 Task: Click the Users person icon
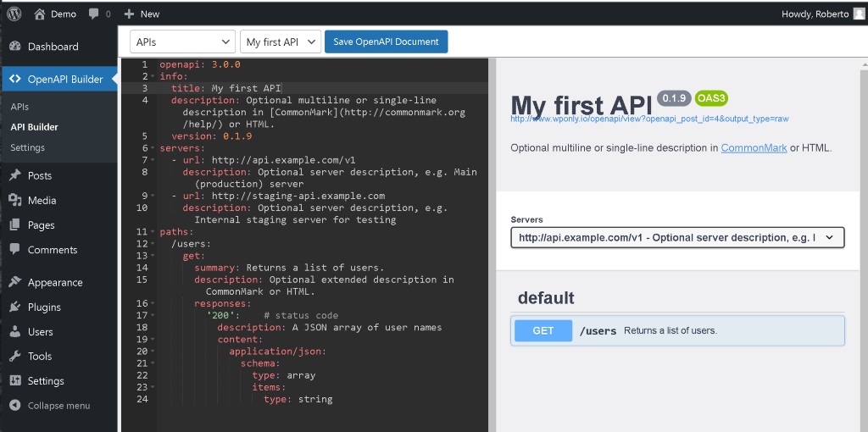click(15, 332)
